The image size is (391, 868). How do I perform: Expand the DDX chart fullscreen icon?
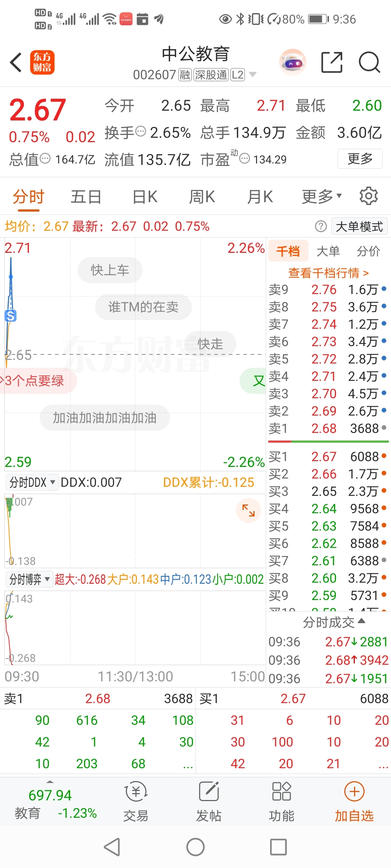tap(248, 510)
